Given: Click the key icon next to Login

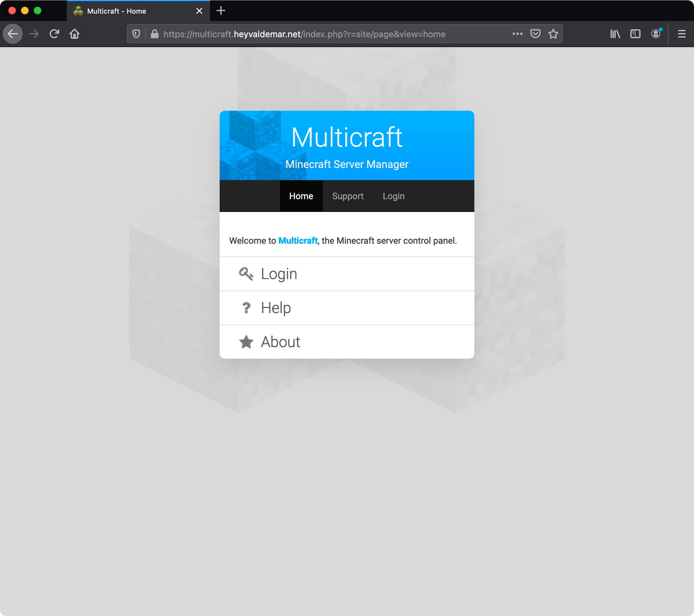Looking at the screenshot, I should pos(245,274).
